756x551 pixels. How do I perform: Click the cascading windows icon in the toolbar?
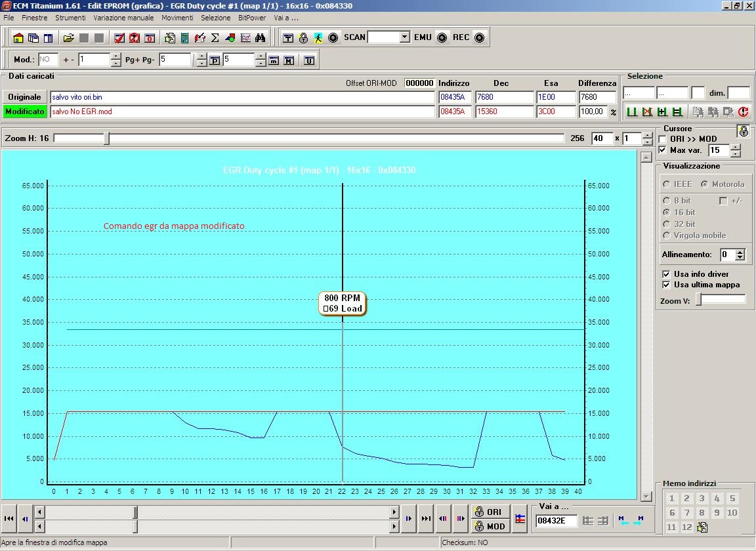click(x=33, y=37)
